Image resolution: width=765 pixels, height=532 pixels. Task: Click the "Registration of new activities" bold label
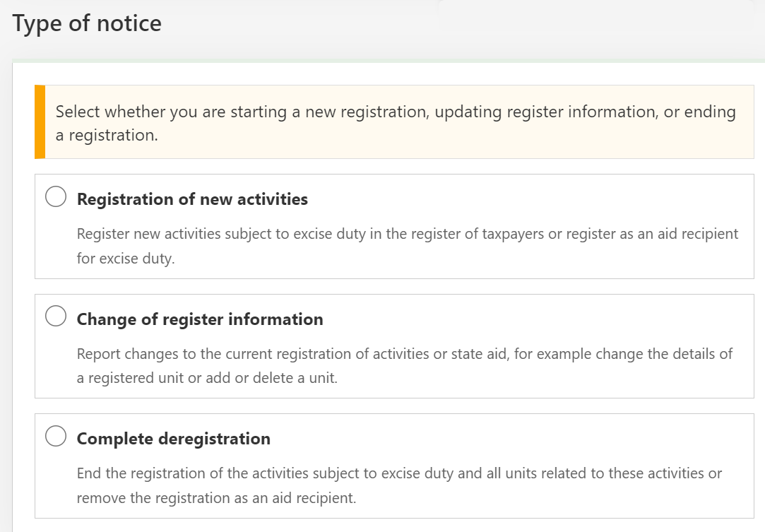coord(192,199)
